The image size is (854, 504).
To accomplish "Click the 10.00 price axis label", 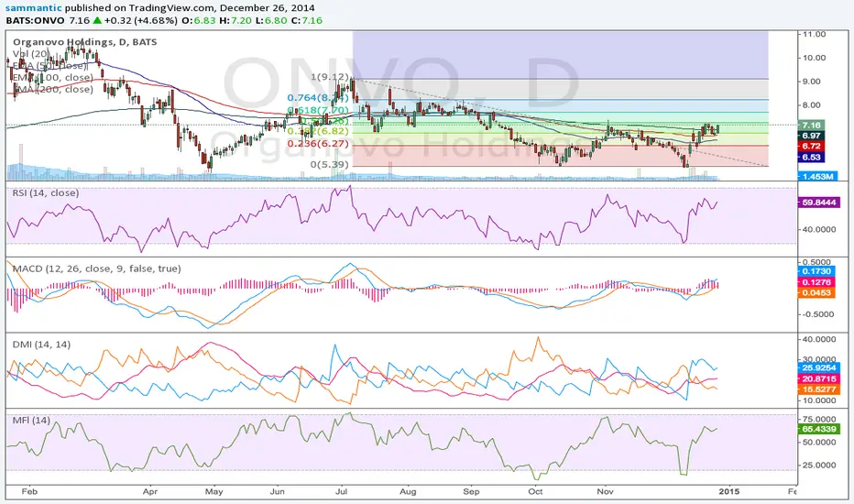I will coord(814,58).
